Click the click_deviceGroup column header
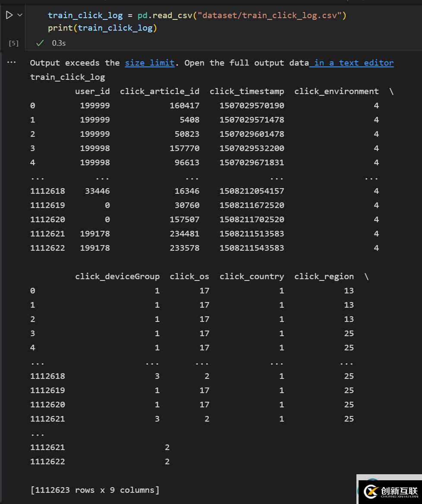This screenshot has height=504, width=422. coord(117,277)
